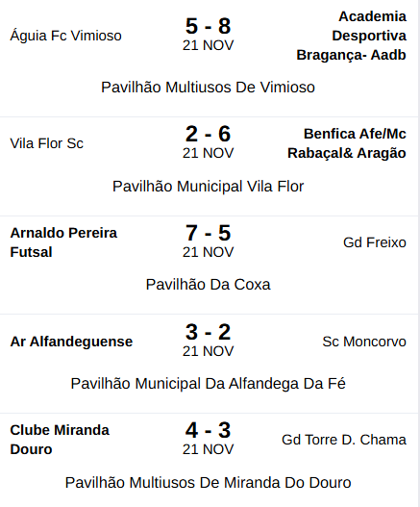Open Sc Moncorvo team page
Image resolution: width=420 pixels, height=507 pixels.
[364, 342]
